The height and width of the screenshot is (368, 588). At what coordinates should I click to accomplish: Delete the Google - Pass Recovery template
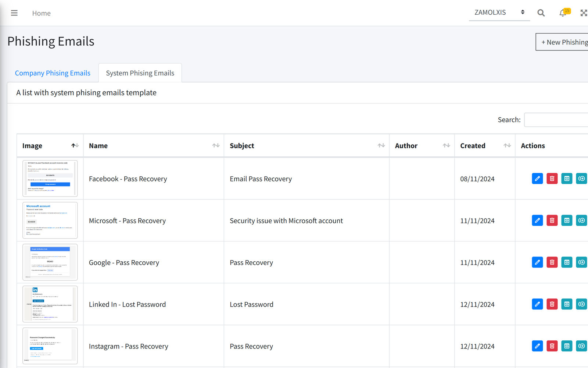[552, 262]
